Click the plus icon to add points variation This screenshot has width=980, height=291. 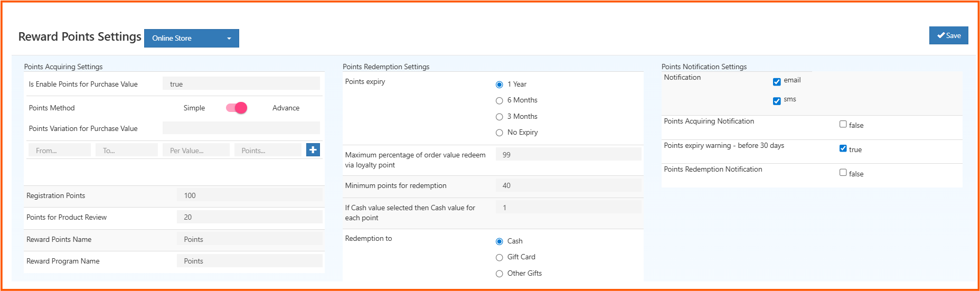click(x=313, y=150)
